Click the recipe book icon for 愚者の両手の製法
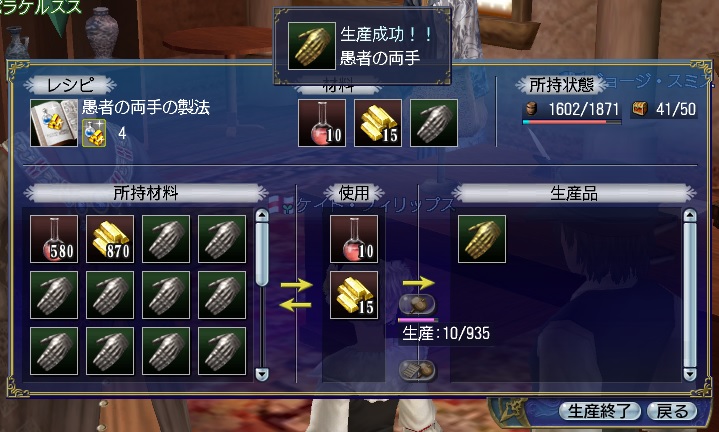 coord(54,123)
